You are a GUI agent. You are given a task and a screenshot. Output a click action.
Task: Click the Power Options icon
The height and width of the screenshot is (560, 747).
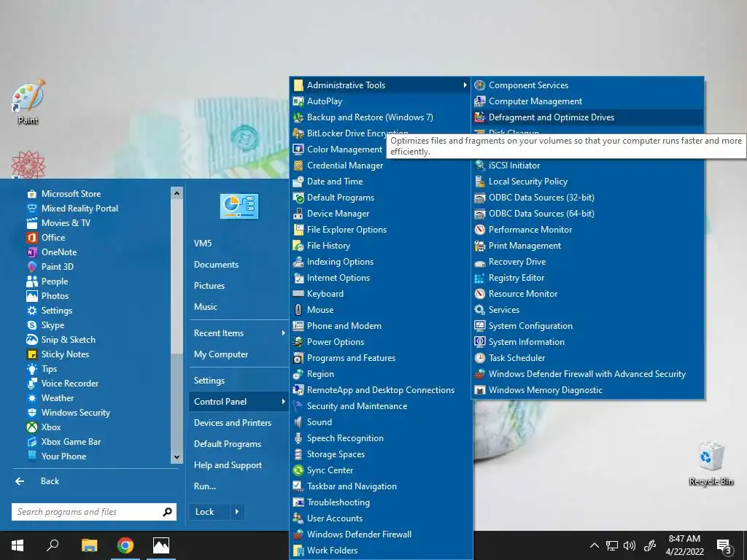(x=298, y=342)
